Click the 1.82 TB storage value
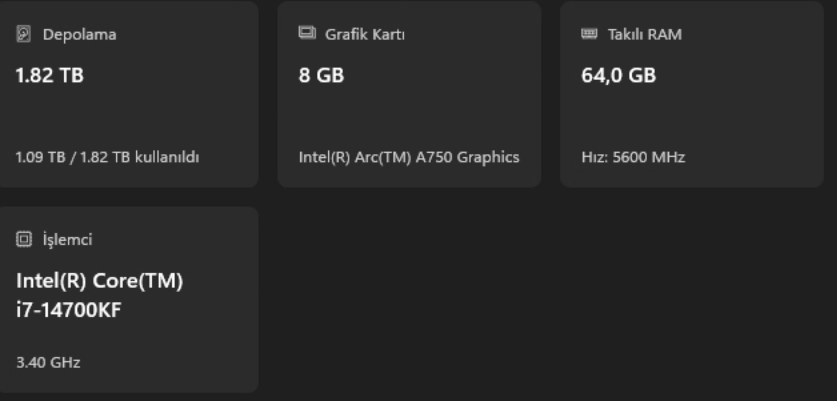This screenshot has height=401, width=837. coord(50,75)
